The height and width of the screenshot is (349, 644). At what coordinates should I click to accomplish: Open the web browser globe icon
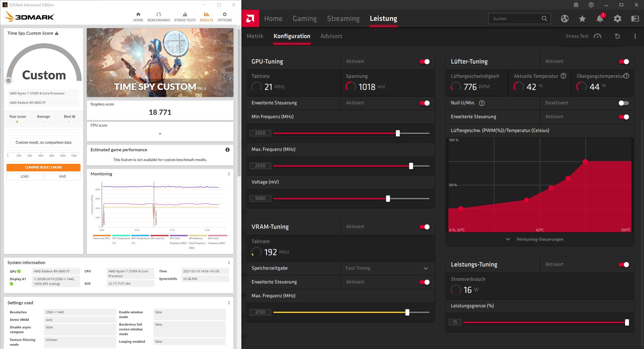[565, 19]
